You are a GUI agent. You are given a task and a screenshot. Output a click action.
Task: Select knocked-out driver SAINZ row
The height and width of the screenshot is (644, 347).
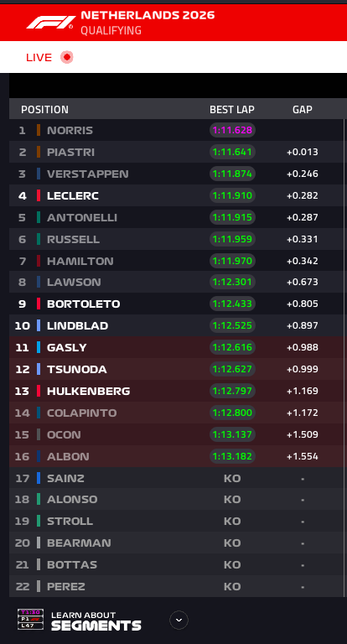click(x=177, y=478)
